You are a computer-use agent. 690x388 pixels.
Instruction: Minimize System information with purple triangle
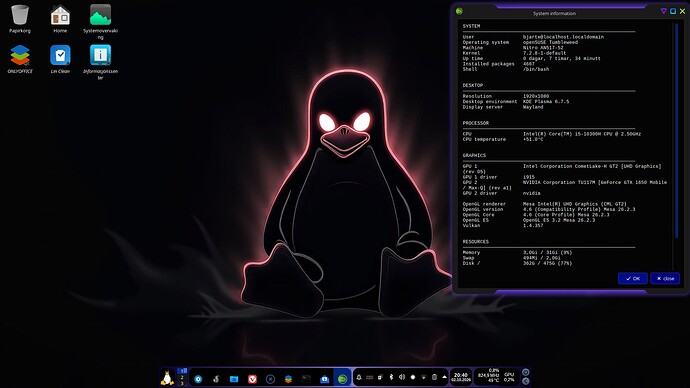click(x=664, y=11)
